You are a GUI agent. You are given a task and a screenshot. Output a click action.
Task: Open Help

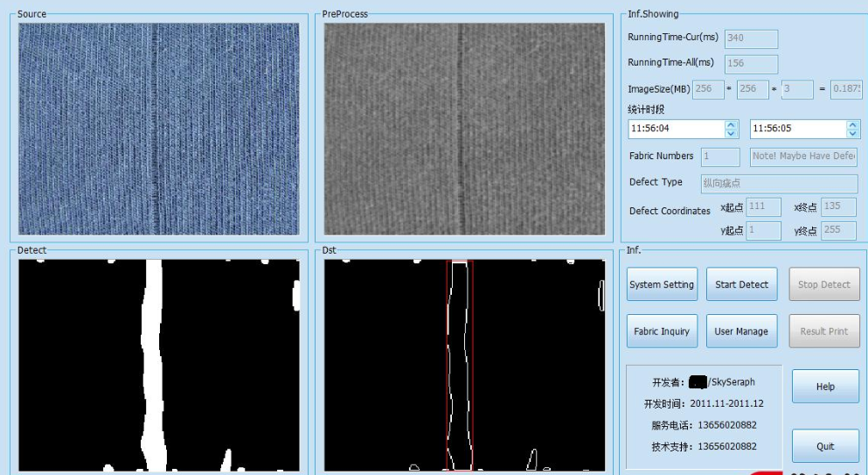coord(825,387)
